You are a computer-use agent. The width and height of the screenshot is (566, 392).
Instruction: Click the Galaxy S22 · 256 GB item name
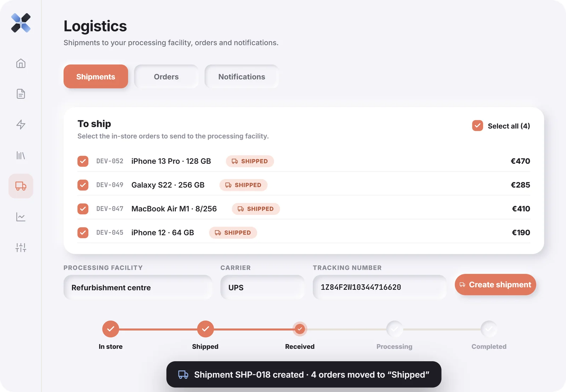(x=168, y=185)
